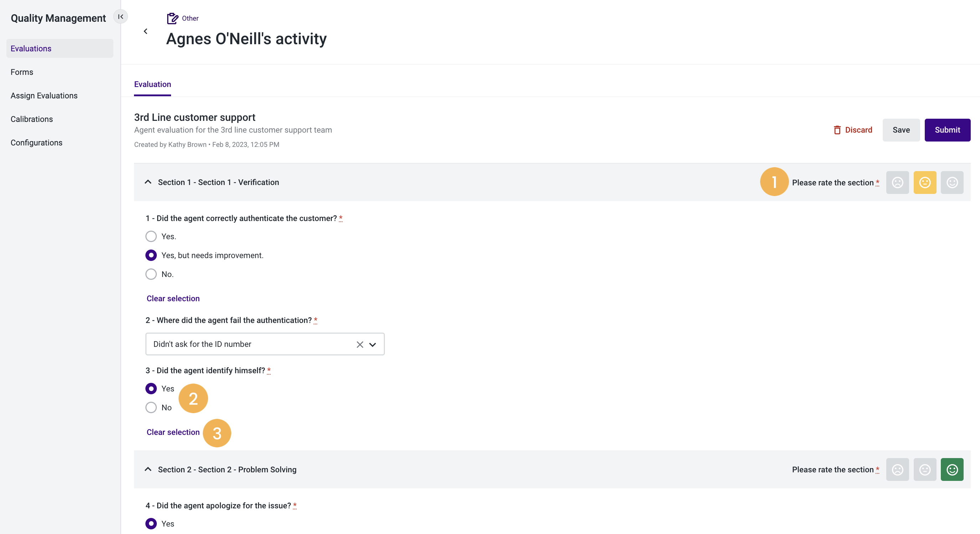Open Forms in the sidebar
Viewport: 980px width, 534px height.
[22, 72]
